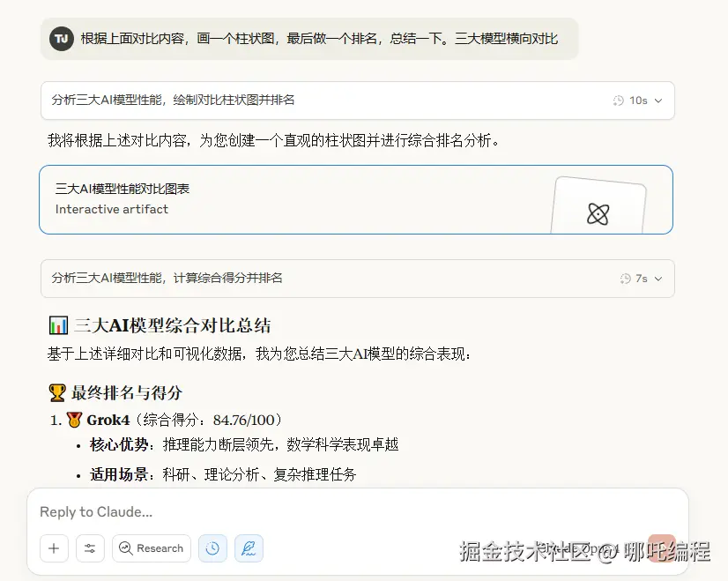The width and height of the screenshot is (728, 581).
Task: Click the plus attachment button
Action: coord(54,548)
